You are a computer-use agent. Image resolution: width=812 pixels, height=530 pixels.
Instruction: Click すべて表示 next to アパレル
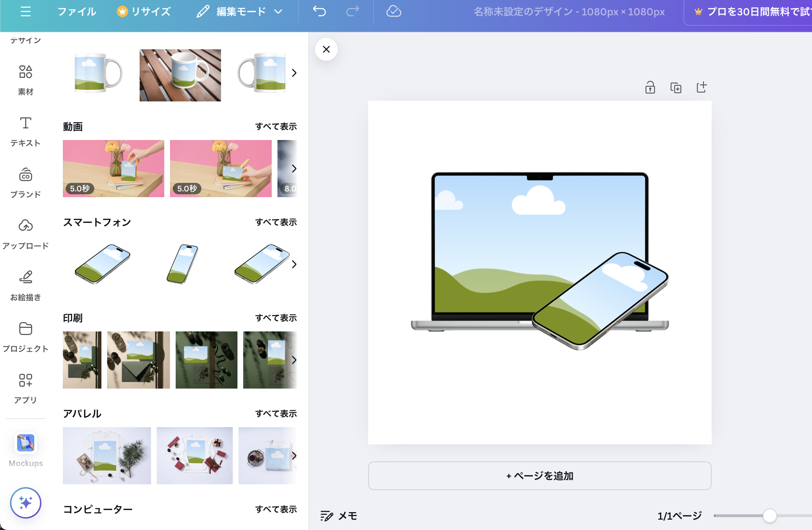(276, 414)
